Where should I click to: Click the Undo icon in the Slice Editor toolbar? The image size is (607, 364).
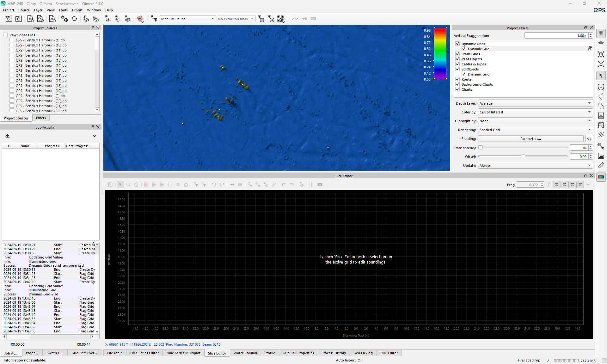tap(214, 185)
